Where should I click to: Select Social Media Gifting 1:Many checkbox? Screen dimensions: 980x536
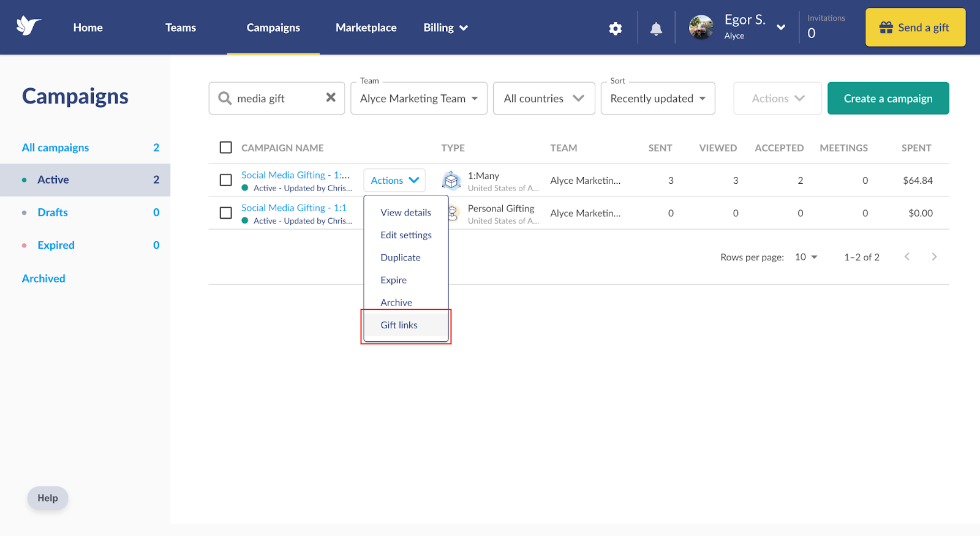(226, 180)
